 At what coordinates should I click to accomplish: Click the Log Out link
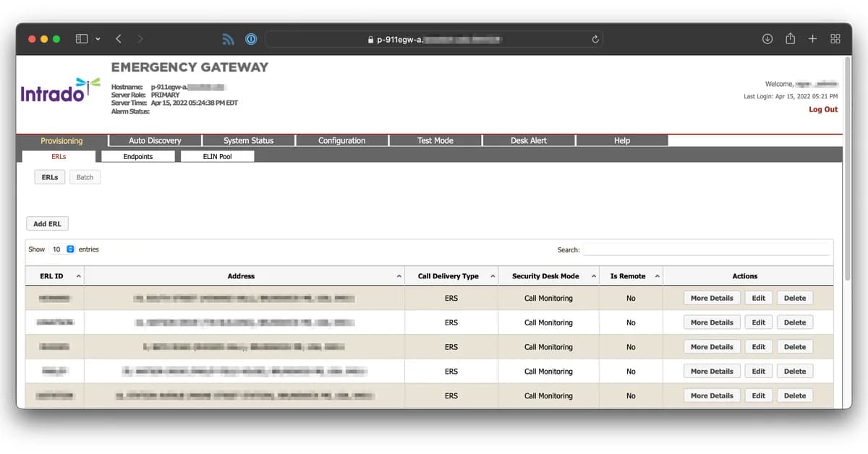[x=822, y=110]
